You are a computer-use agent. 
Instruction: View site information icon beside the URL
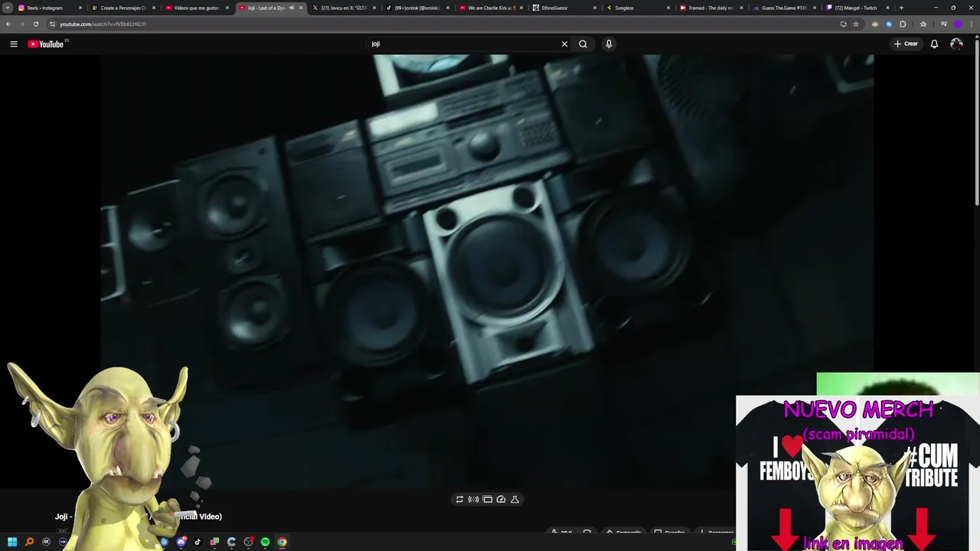52,24
